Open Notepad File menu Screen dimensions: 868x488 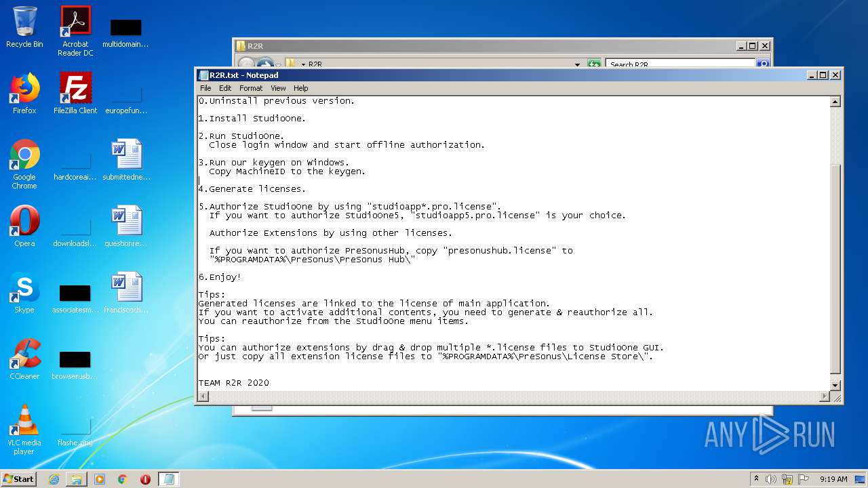coord(205,88)
